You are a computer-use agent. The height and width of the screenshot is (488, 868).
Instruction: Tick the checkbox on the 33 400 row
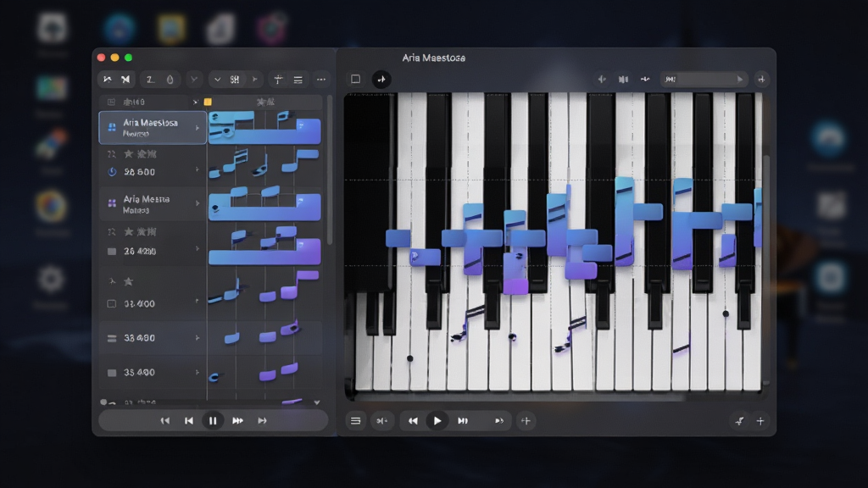[x=112, y=304]
